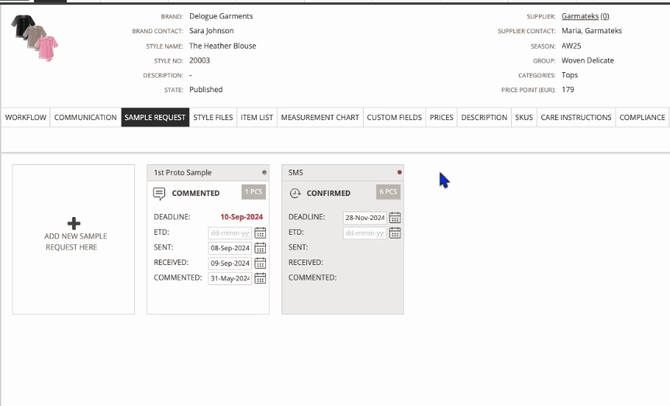This screenshot has width=670, height=406.
Task: Click the Commented field showing 31-May-2024
Action: point(230,279)
